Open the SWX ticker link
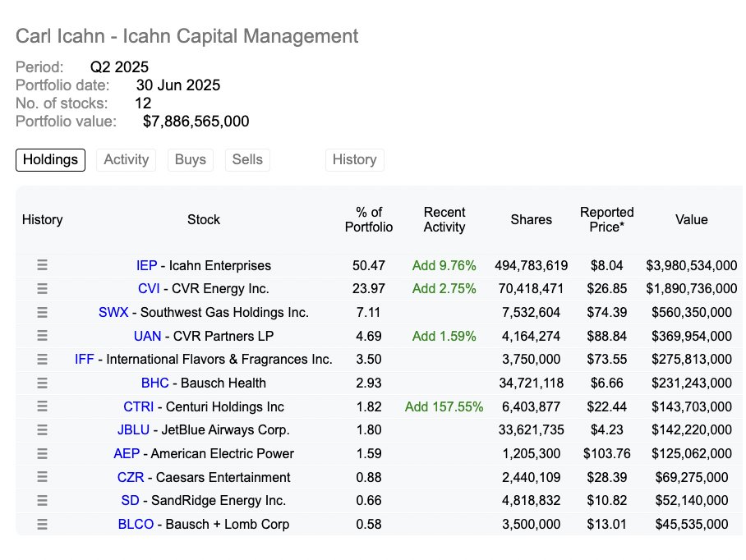 (x=113, y=312)
